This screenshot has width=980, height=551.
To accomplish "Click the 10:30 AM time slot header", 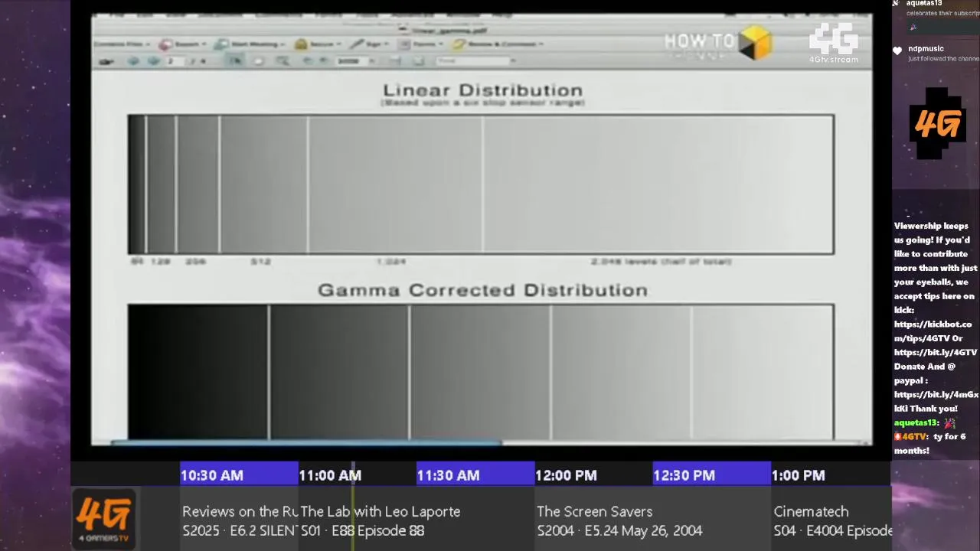I will click(239, 474).
